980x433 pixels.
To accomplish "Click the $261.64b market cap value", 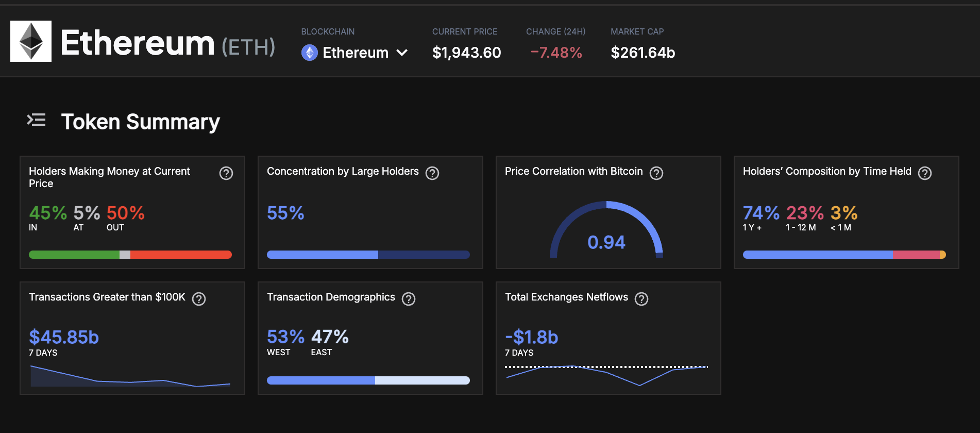I will (643, 53).
